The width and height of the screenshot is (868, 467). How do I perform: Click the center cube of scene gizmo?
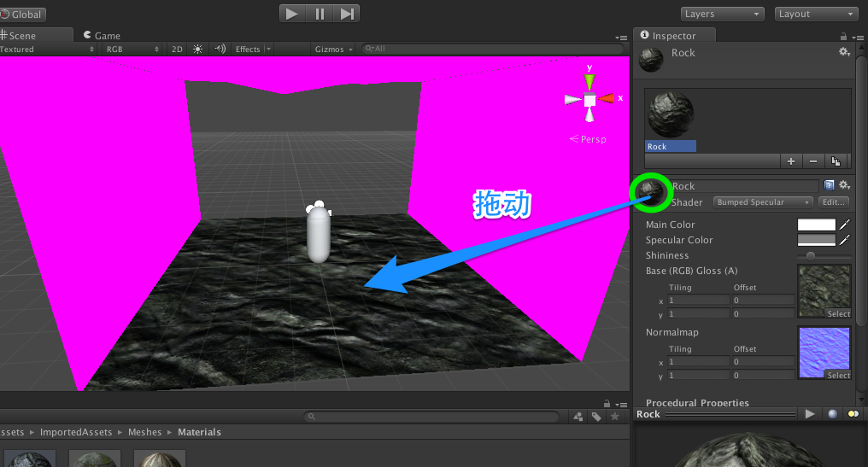[589, 101]
